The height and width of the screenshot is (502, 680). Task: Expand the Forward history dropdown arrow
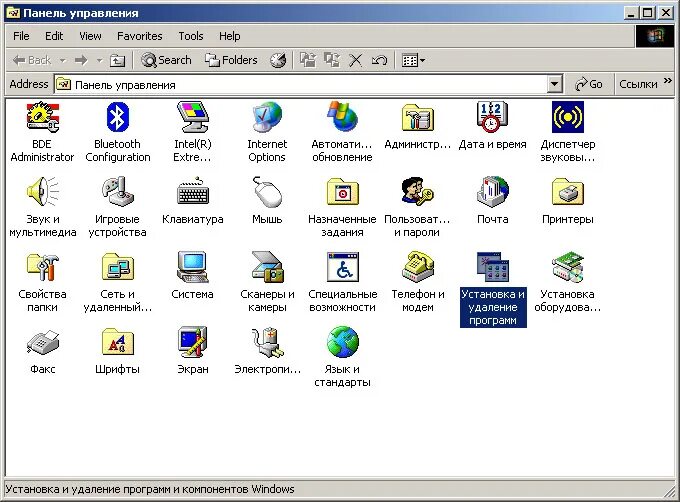99,60
